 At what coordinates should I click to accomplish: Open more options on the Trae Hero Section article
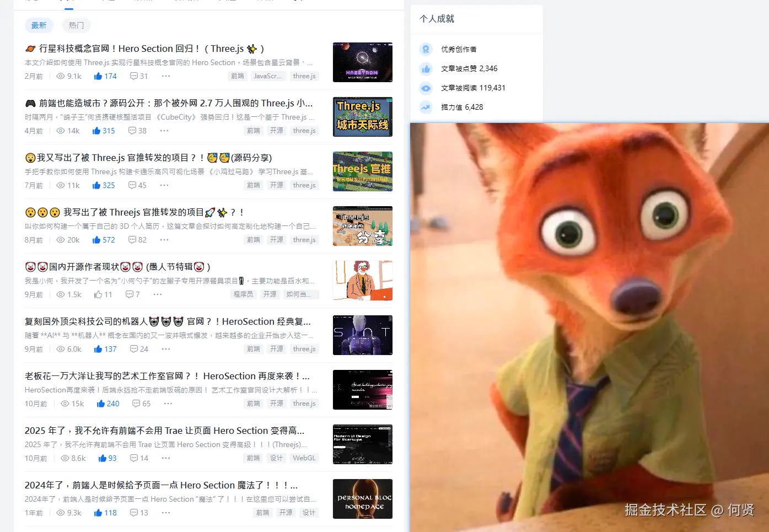pyautogui.click(x=165, y=458)
